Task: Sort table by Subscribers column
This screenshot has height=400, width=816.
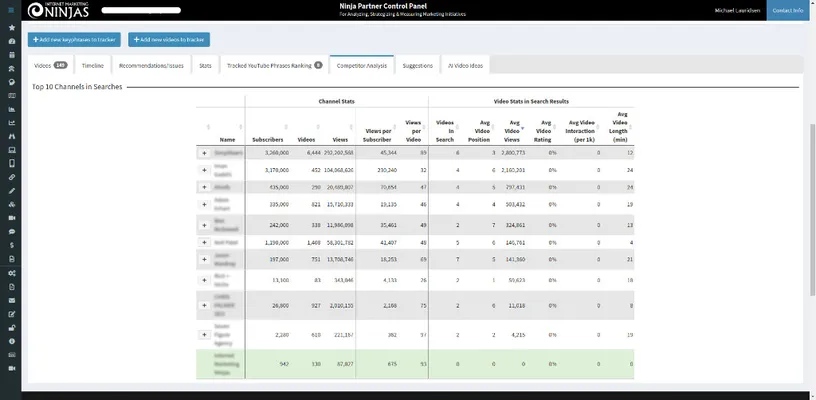Action: click(268, 139)
